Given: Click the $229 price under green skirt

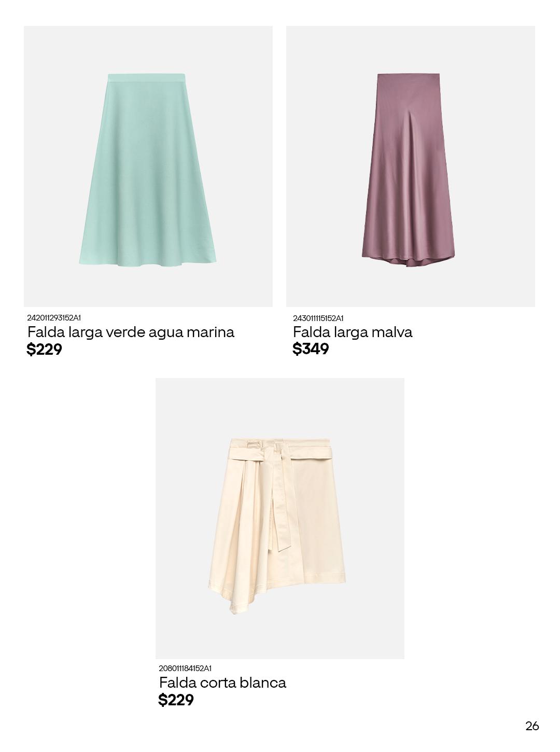Looking at the screenshot, I should pyautogui.click(x=44, y=350).
